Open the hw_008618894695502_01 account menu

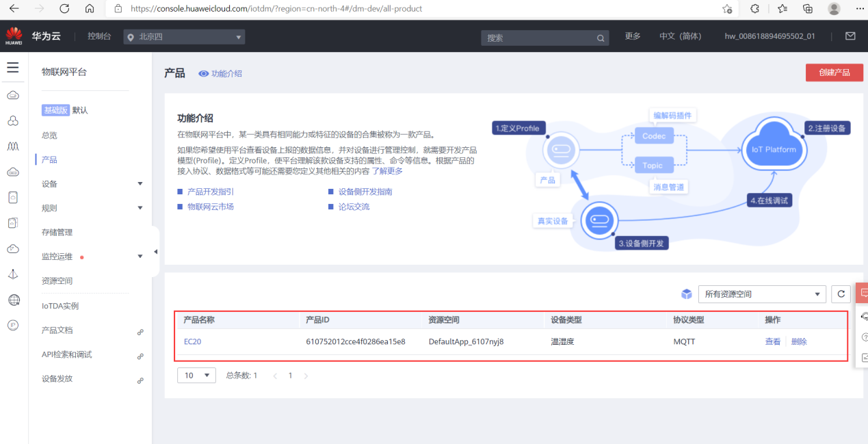point(770,36)
